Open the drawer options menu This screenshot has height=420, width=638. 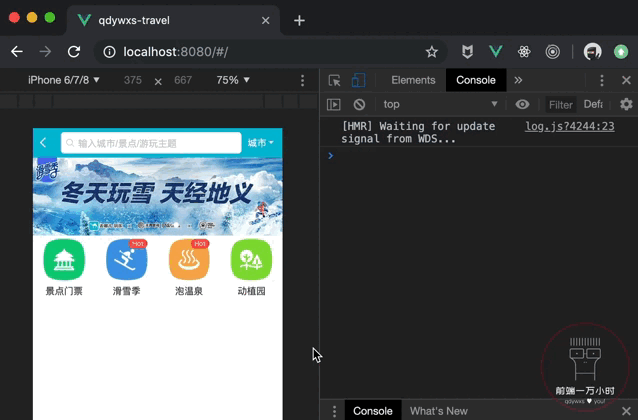[x=334, y=411]
